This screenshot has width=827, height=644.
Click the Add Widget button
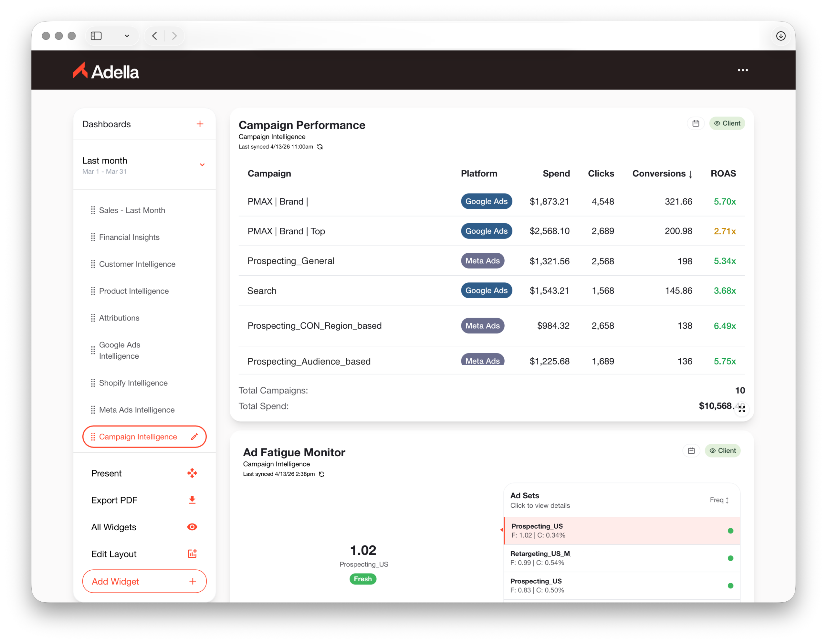144,581
